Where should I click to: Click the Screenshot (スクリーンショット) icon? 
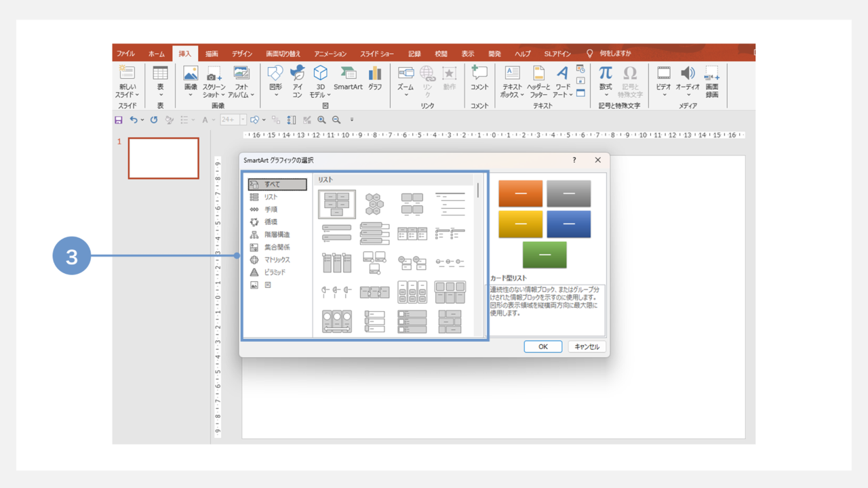(x=214, y=73)
